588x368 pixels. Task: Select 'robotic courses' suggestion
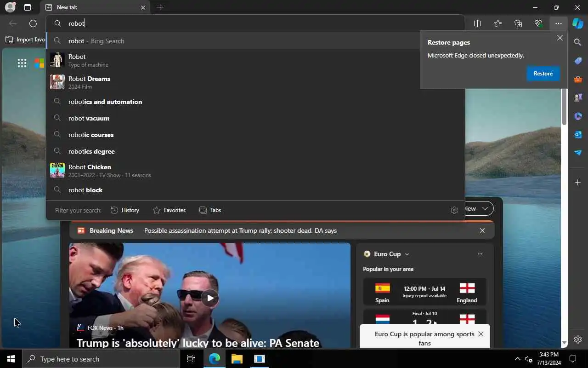click(255, 135)
